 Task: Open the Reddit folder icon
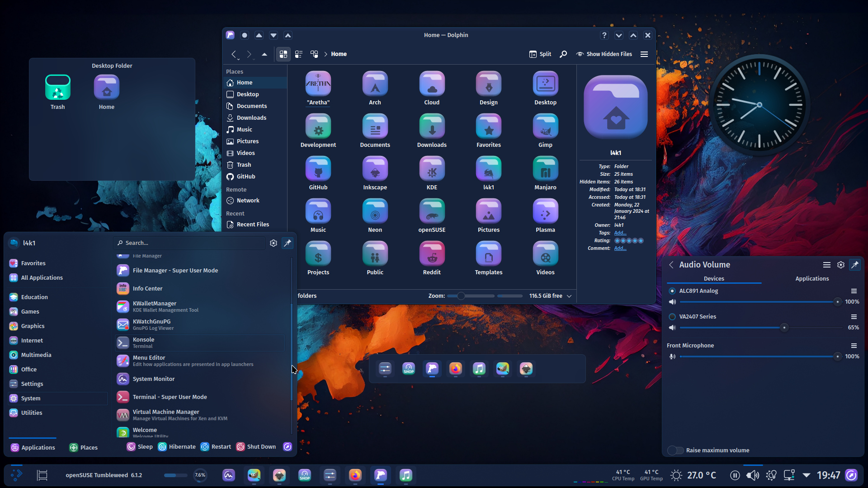pyautogui.click(x=432, y=254)
